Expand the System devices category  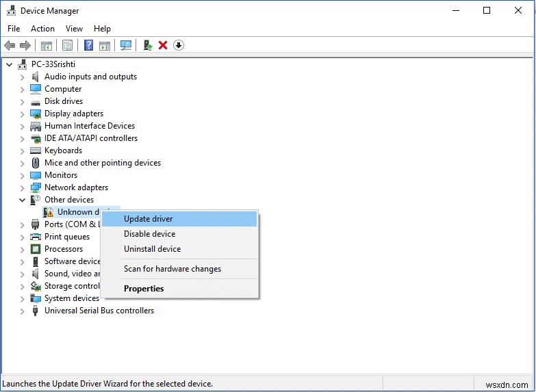pos(22,299)
